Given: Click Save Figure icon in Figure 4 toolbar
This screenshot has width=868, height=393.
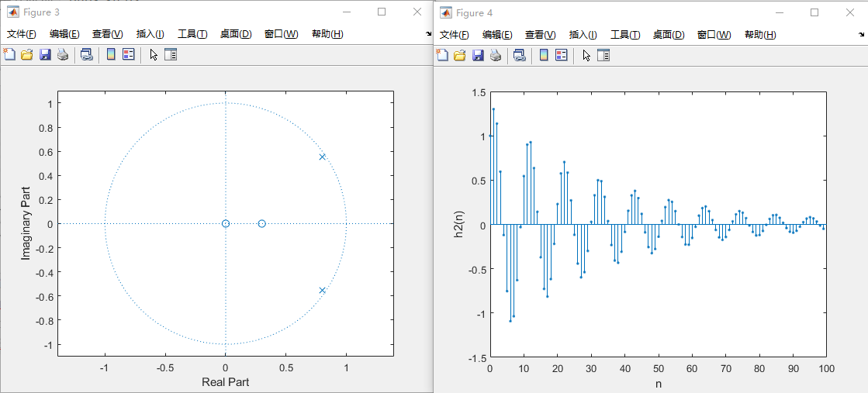Looking at the screenshot, I should pos(478,54).
